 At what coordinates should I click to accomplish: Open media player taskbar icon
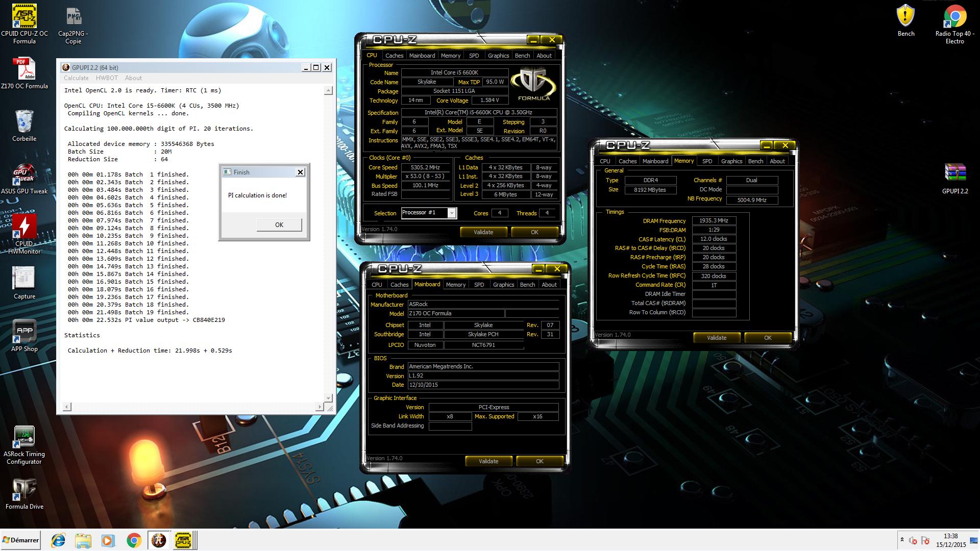coord(108,540)
